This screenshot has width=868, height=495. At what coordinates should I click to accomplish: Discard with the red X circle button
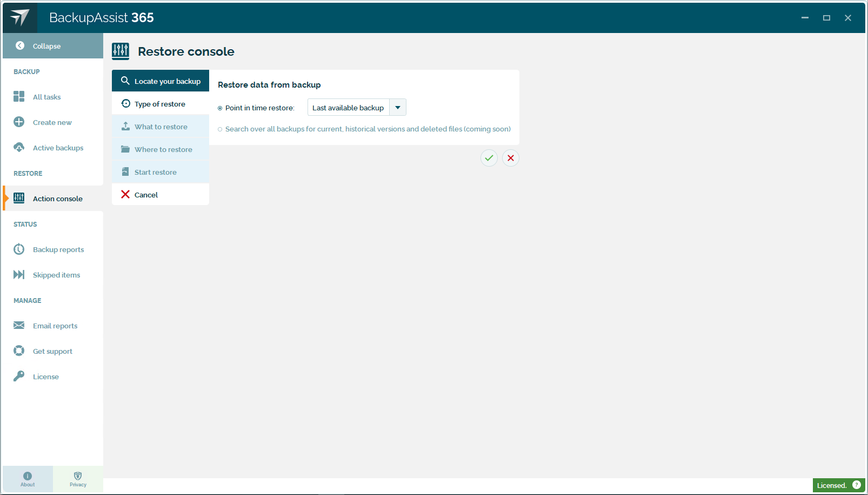(x=511, y=158)
